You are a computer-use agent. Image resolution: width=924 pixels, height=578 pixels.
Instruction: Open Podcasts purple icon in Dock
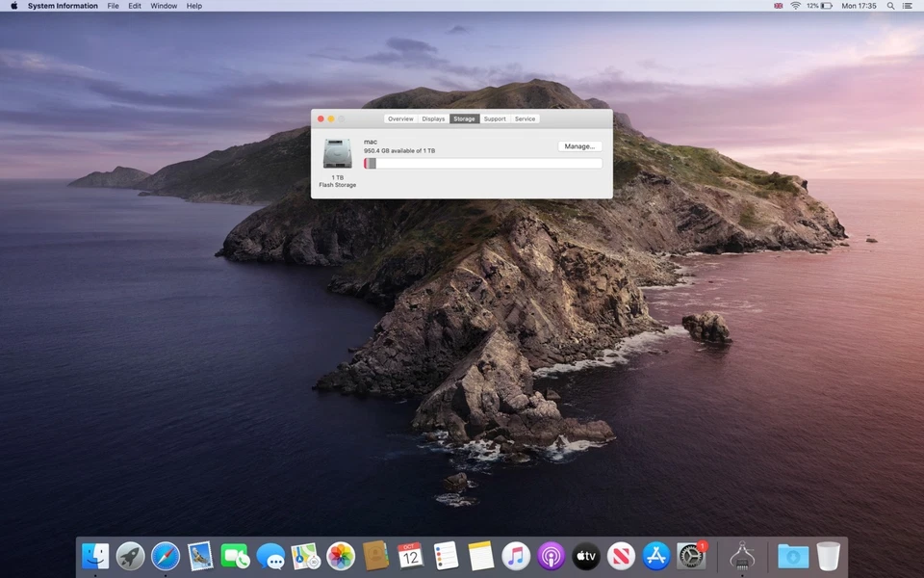pos(551,556)
